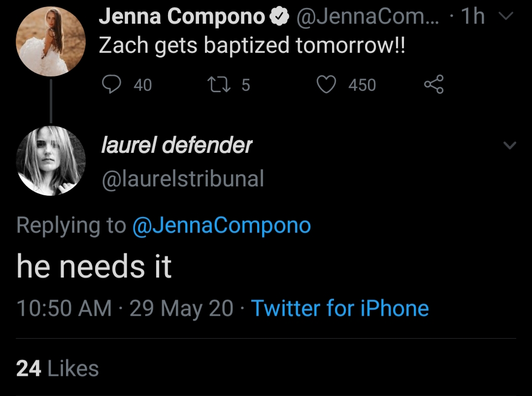Select the reply text he needs it

point(94,266)
